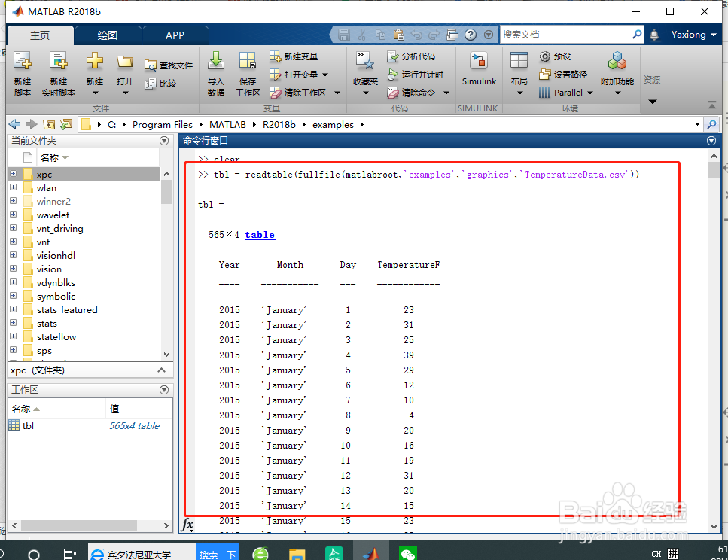The width and height of the screenshot is (728, 560).
Task: Click the folder list vertical scrollbar thumb
Action: 166,192
